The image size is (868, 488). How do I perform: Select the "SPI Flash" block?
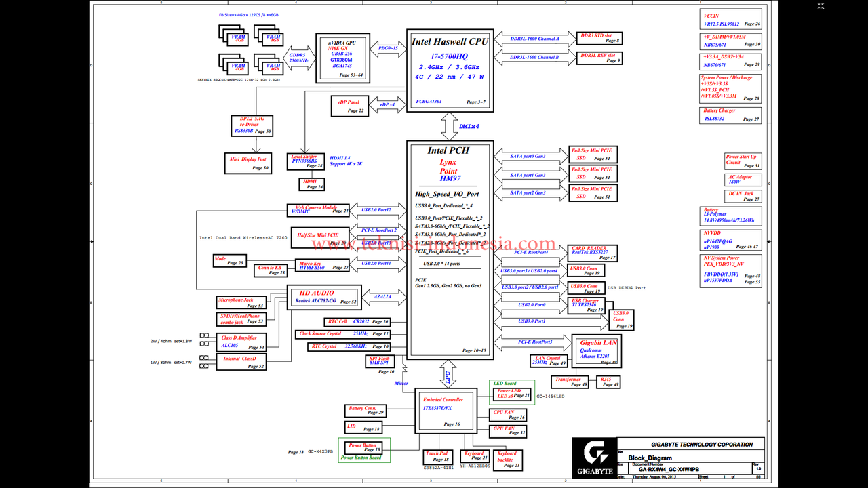pos(379,361)
